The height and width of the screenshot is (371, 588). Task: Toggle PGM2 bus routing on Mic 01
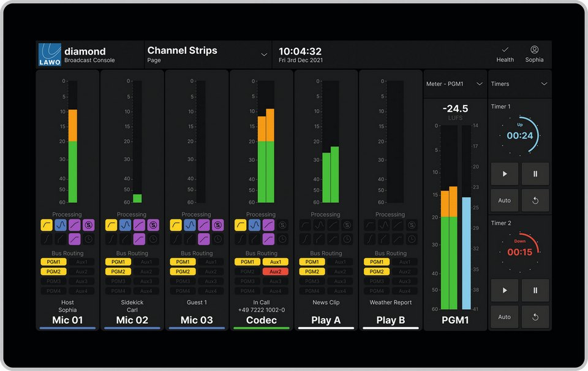tap(53, 272)
